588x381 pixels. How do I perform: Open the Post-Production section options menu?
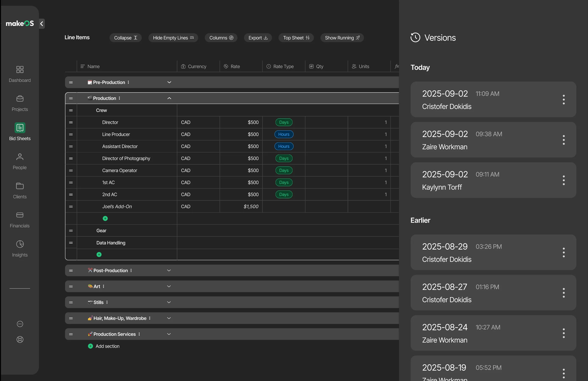point(131,270)
